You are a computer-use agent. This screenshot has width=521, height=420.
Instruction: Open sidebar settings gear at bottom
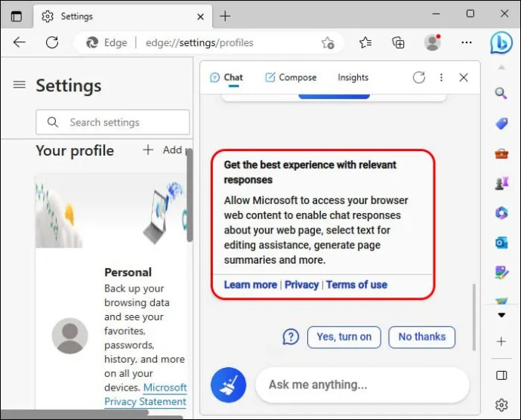pyautogui.click(x=501, y=405)
